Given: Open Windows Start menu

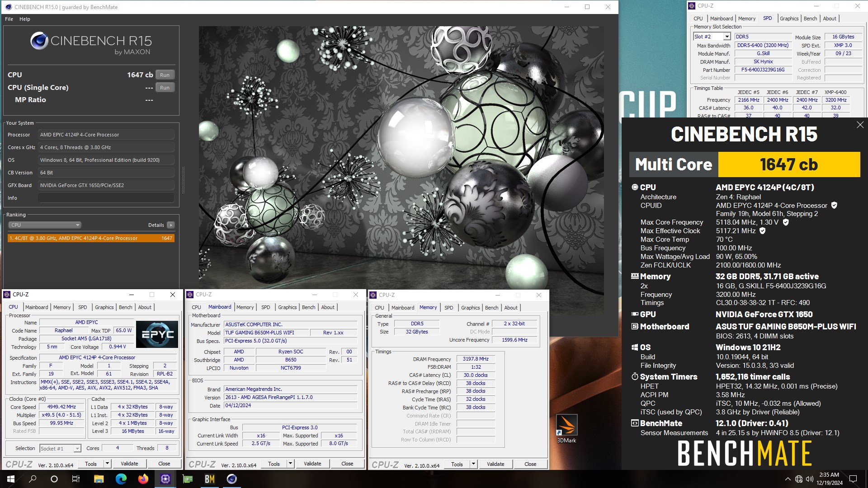Looking at the screenshot, I should pos(11,479).
